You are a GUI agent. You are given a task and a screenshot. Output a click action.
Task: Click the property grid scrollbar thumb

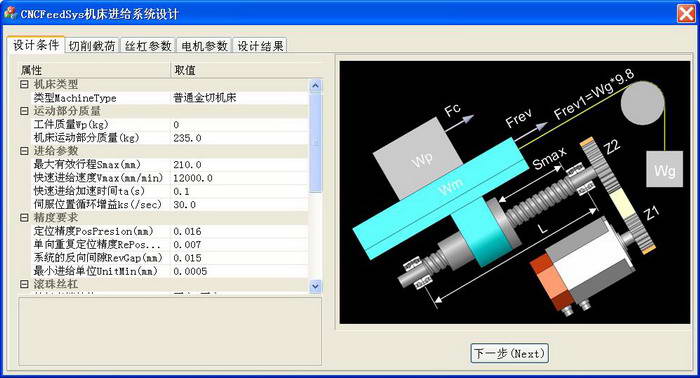coord(315,142)
